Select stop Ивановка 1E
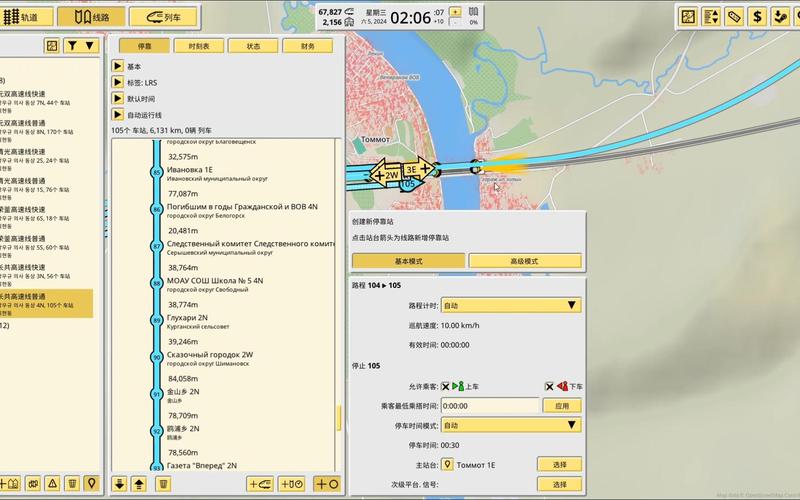The width and height of the screenshot is (800, 500). click(189, 169)
